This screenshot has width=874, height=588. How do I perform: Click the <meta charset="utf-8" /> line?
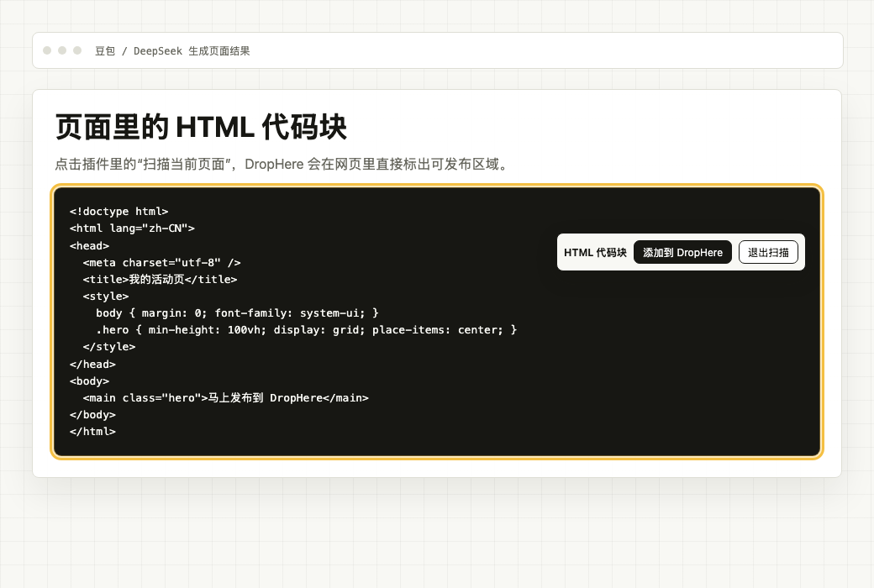click(161, 262)
